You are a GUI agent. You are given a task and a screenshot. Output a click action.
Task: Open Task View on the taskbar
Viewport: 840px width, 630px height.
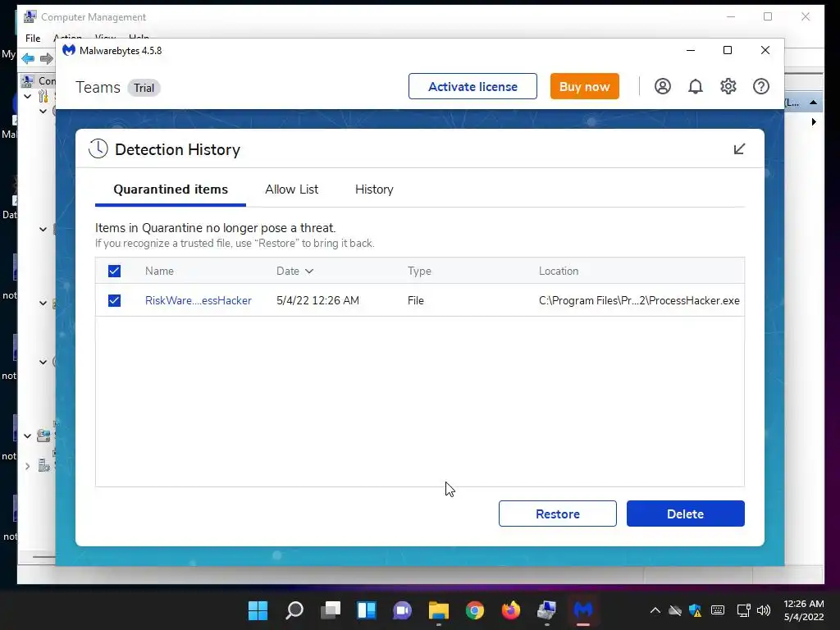[330, 610]
